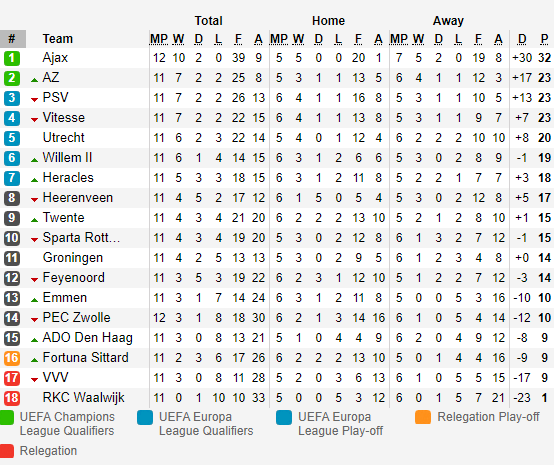Click the red down arrow beside PSV

pos(34,100)
